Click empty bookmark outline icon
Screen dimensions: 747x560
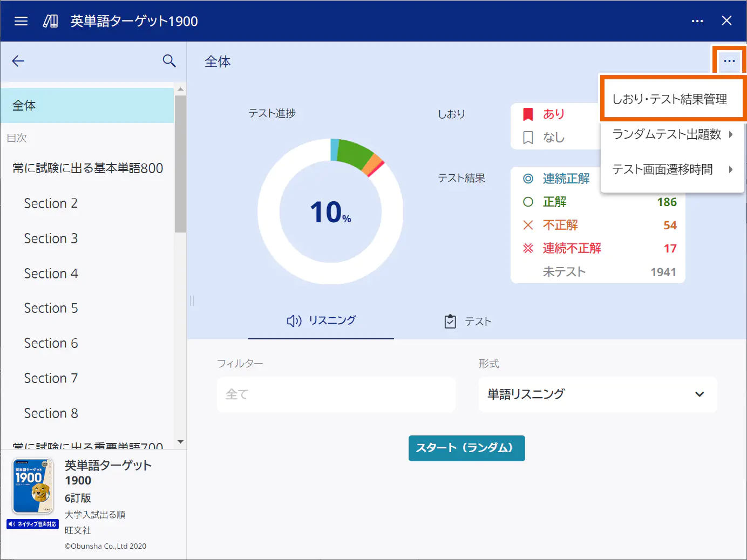pyautogui.click(x=528, y=138)
